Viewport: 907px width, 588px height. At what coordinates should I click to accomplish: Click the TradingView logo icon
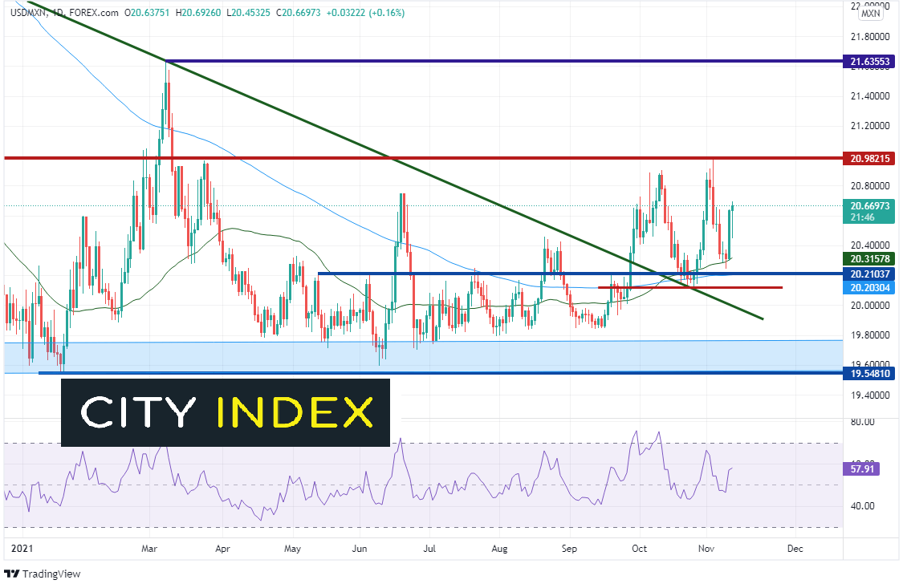[x=11, y=574]
